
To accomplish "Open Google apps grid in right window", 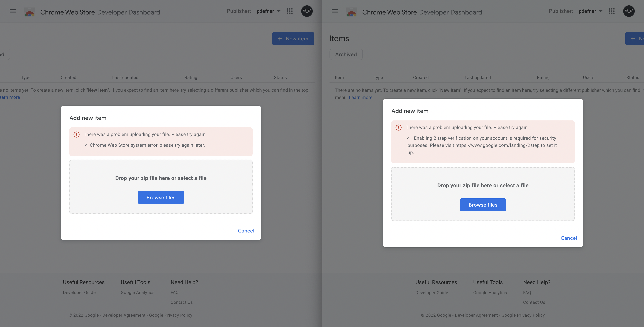I will [612, 11].
